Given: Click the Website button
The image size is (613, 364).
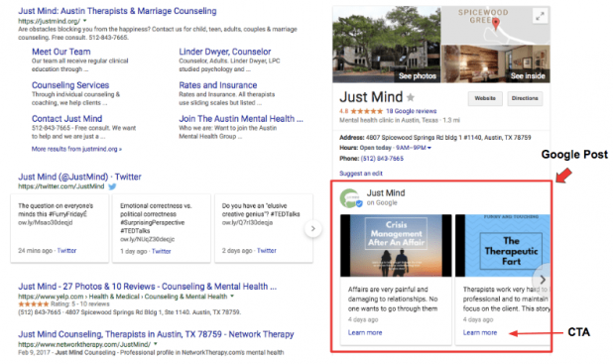Looking at the screenshot, I should coord(485,98).
